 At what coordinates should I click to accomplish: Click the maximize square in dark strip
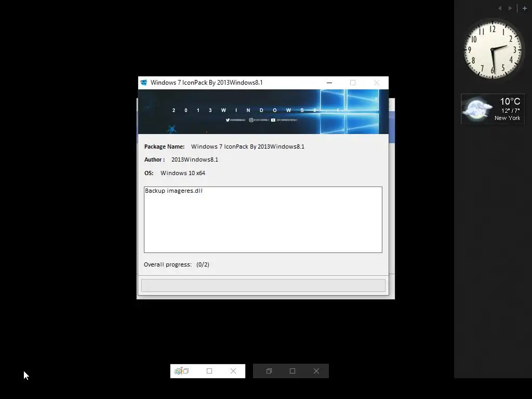tap(292, 371)
